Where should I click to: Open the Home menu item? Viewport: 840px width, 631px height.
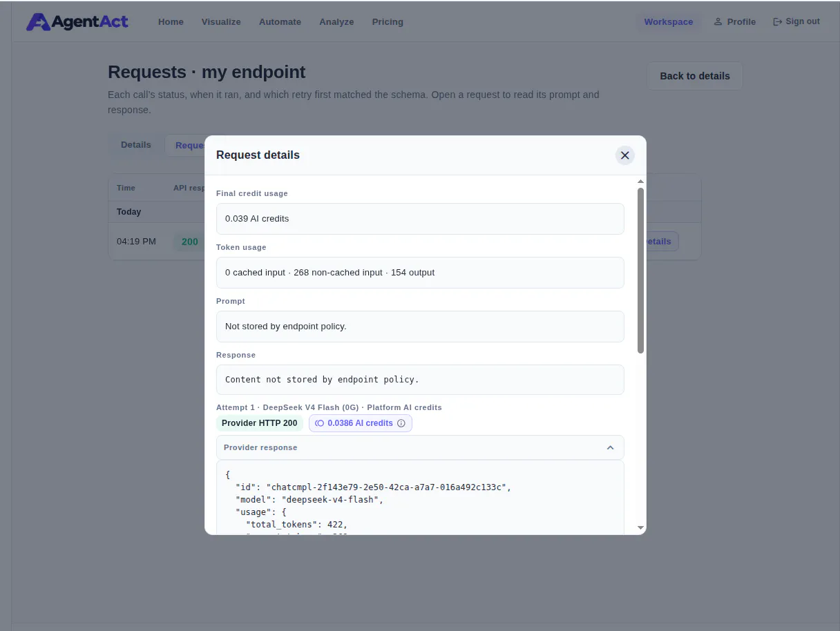coord(171,21)
